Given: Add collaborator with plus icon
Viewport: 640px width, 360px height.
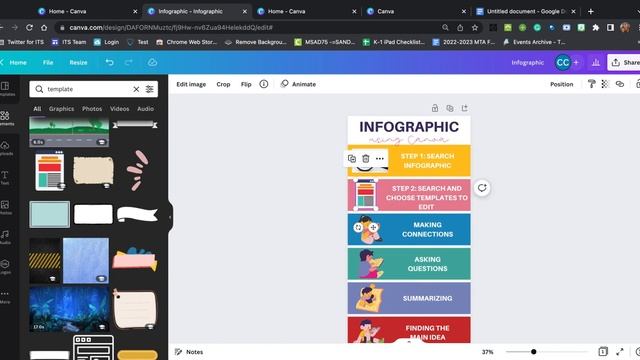Looking at the screenshot, I should (576, 62).
